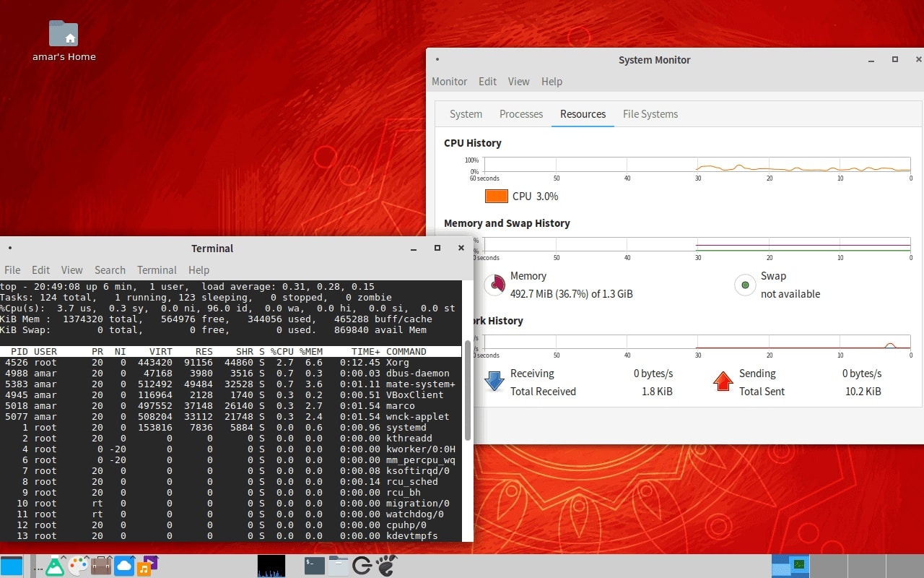The image size is (924, 578).
Task: Click the VBoxClient process row in top
Action: pyautogui.click(x=231, y=395)
